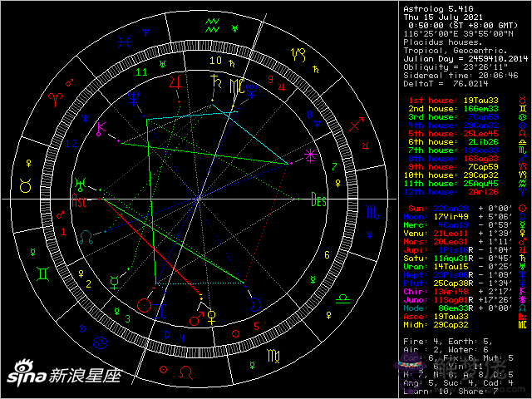Select the magenta Juno asterisk glyph in the chart

point(311,155)
